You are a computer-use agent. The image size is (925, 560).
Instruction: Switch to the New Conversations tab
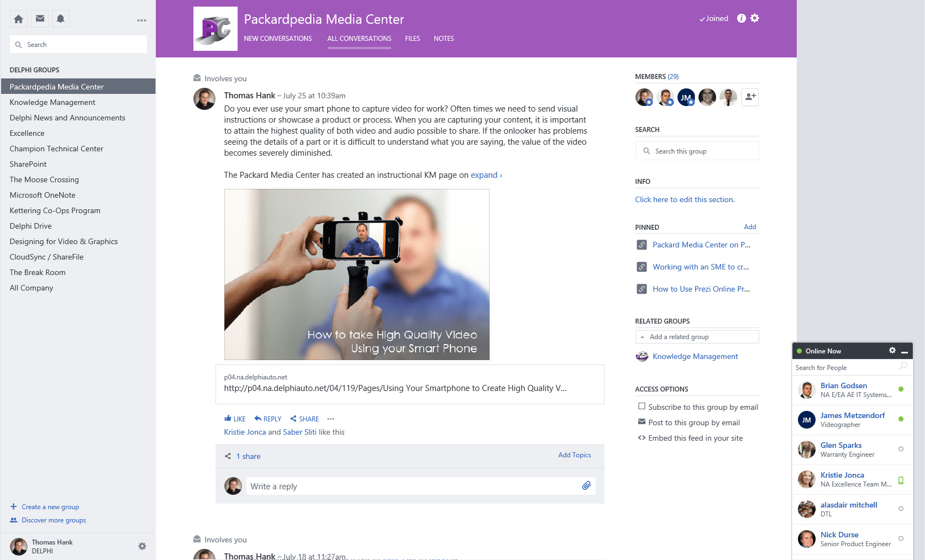click(278, 39)
